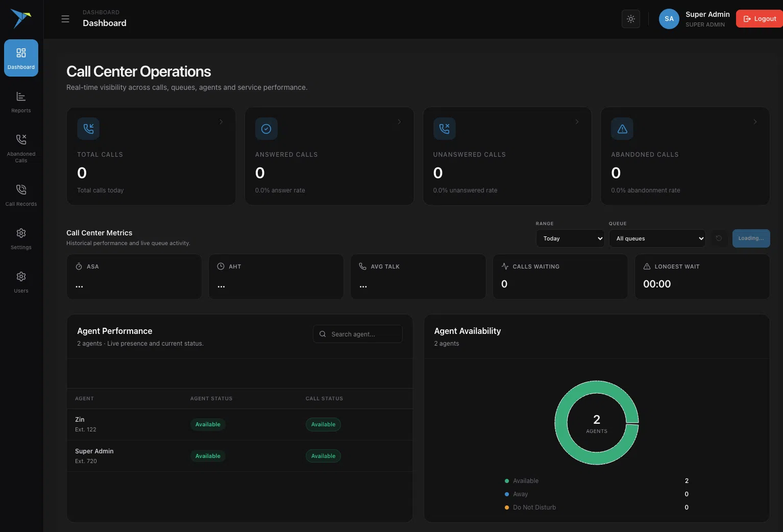Click the Call Center Operations heading
This screenshot has height=532, width=783.
click(138, 71)
